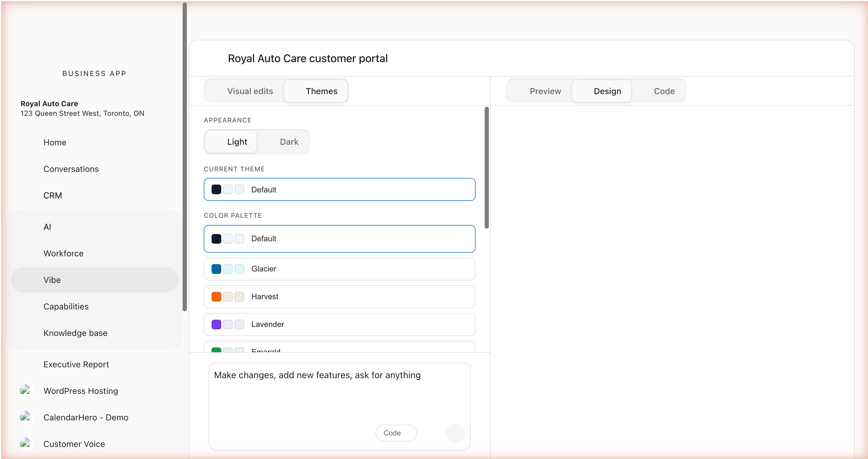Image resolution: width=868 pixels, height=459 pixels.
Task: Open the Code view tab
Action: 664,91
